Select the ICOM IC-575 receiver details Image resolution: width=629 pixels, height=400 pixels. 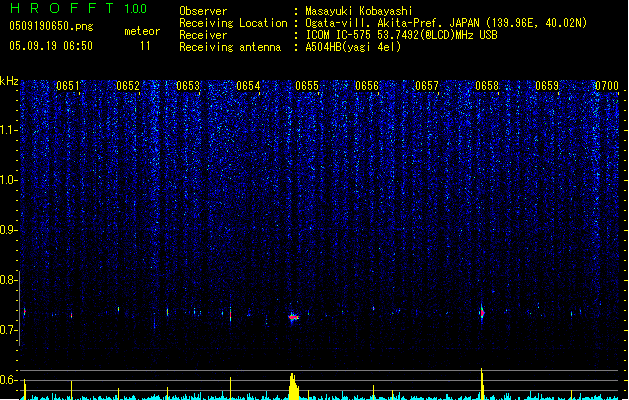pos(401,35)
